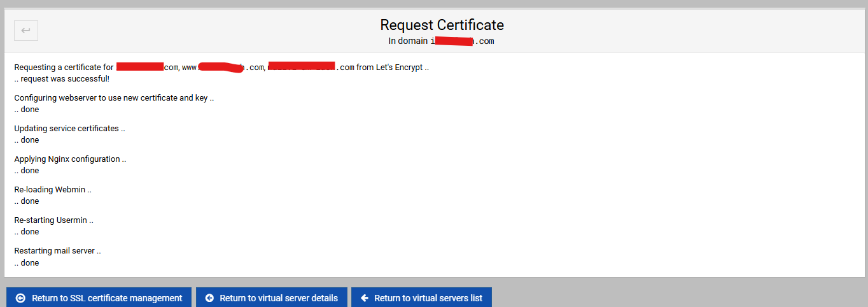Click the back arrow button in header
Screen dimensions: 868x307
(x=26, y=30)
